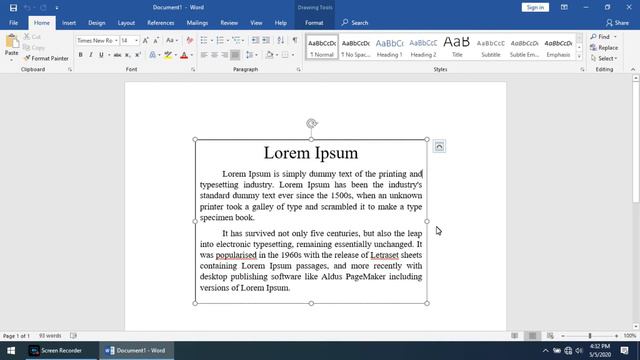This screenshot has width=640, height=360.
Task: Open bullets list dropdown
Action: [211, 40]
